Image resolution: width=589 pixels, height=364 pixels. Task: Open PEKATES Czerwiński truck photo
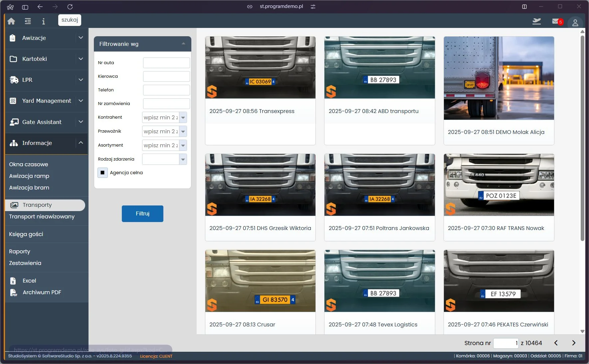click(x=499, y=281)
